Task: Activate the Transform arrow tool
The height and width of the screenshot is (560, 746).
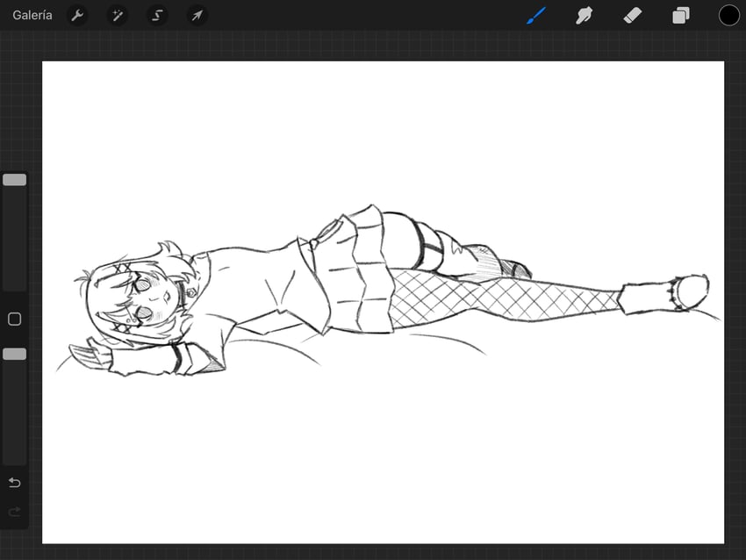Action: click(197, 16)
